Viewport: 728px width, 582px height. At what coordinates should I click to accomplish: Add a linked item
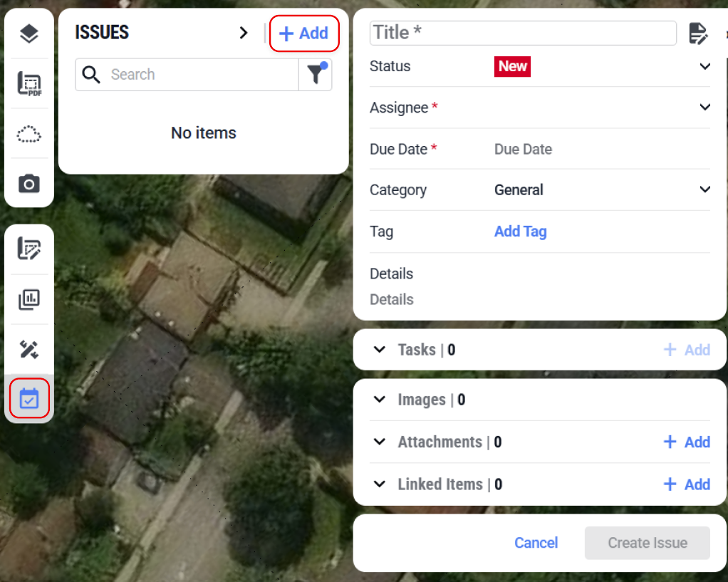[687, 484]
